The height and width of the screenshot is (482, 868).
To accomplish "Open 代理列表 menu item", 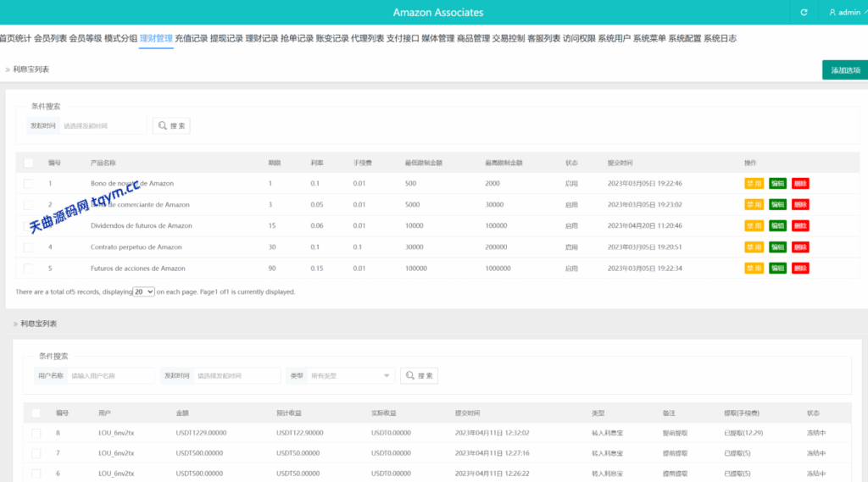I will click(x=368, y=38).
